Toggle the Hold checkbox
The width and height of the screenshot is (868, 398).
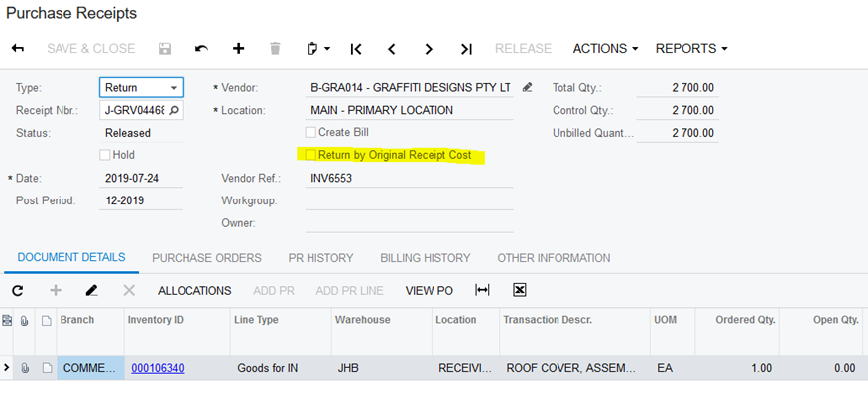(105, 155)
